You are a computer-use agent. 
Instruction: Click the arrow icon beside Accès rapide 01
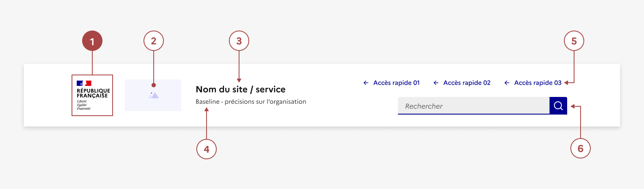click(x=366, y=83)
